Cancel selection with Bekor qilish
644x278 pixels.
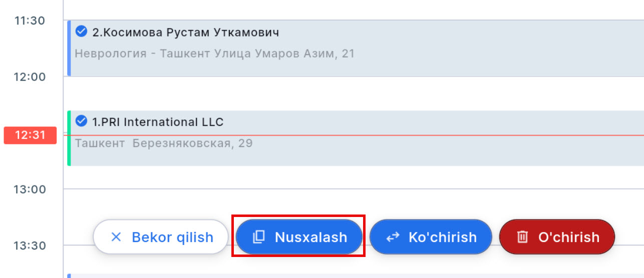[x=161, y=237]
